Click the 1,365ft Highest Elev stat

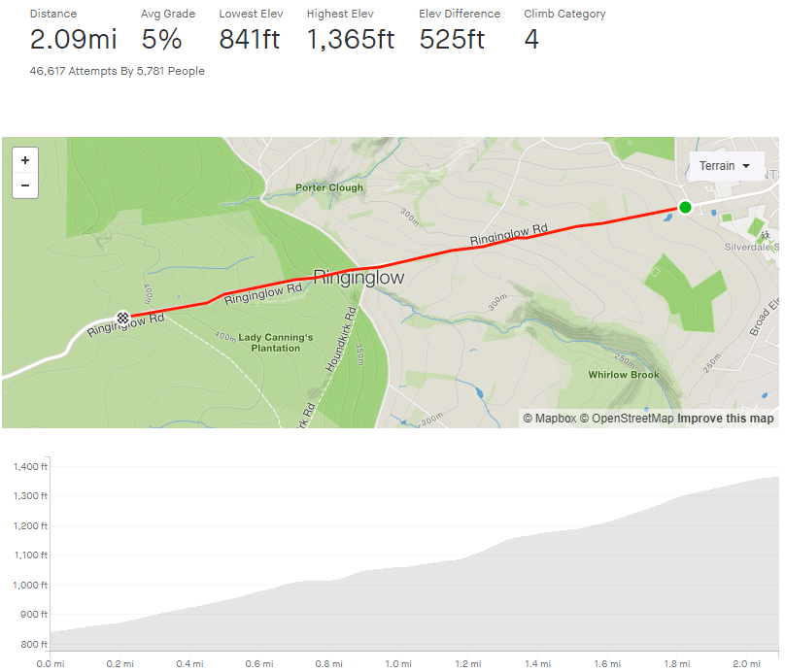coord(350,40)
